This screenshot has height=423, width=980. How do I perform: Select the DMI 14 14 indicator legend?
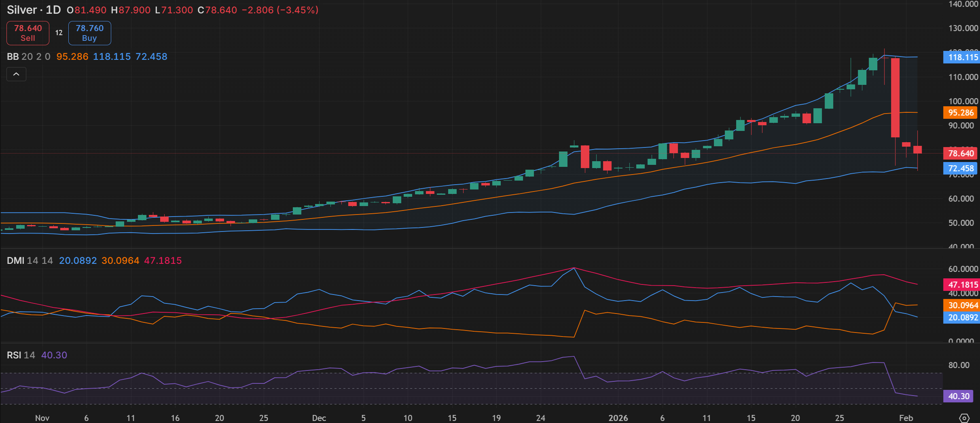[30, 261]
